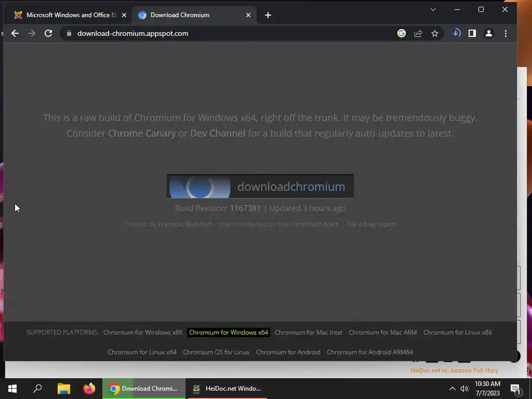Switch to Chrome Download Chromium taskbar item
Image resolution: width=532 pixels, height=399 pixels.
pos(144,389)
